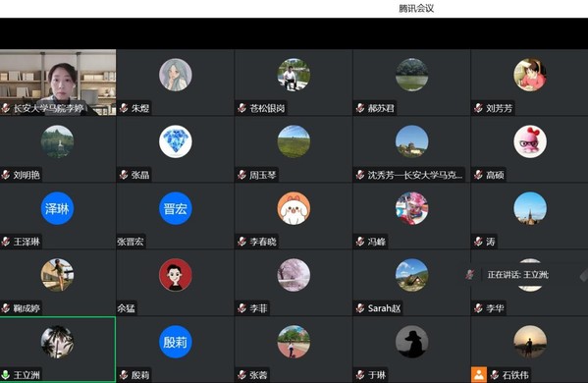588x383 pixels.
Task: Click the muted microphone icon beside 高硕
Action: click(x=478, y=175)
